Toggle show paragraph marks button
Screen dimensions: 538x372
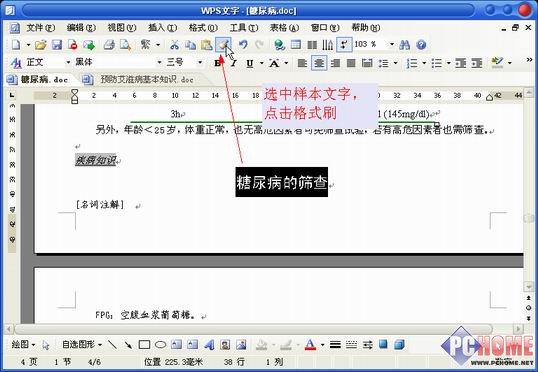(344, 45)
